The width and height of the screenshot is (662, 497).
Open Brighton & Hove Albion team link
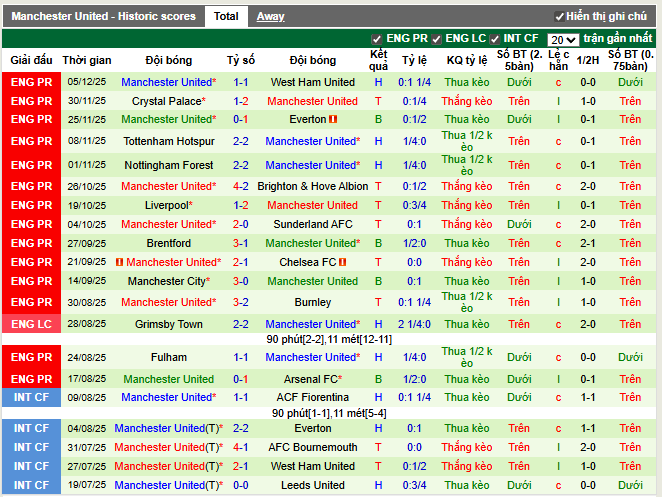(313, 186)
